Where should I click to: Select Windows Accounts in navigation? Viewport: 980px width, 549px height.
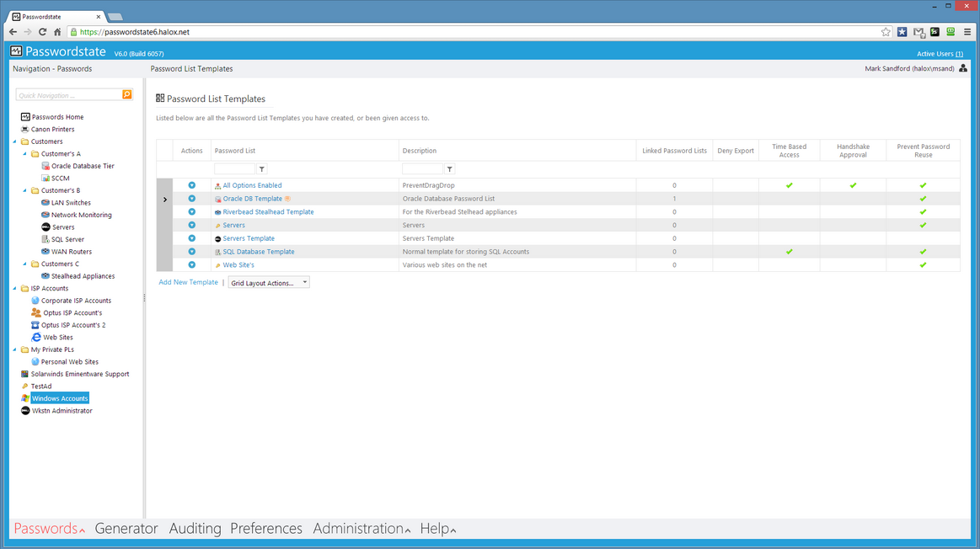tap(60, 398)
